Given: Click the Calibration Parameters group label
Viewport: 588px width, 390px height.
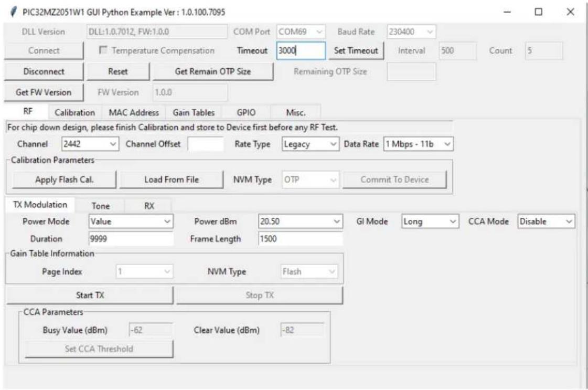Looking at the screenshot, I should tap(52, 160).
